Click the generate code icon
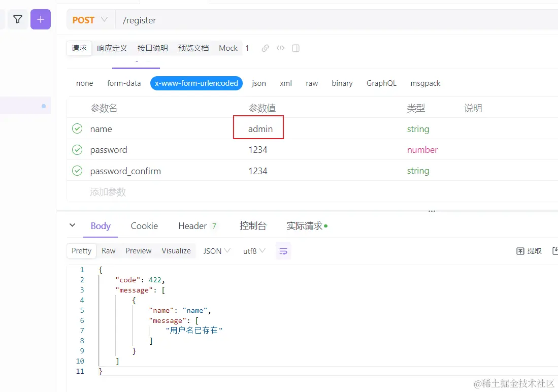Screen dimensions: 558x392 (x=280, y=48)
